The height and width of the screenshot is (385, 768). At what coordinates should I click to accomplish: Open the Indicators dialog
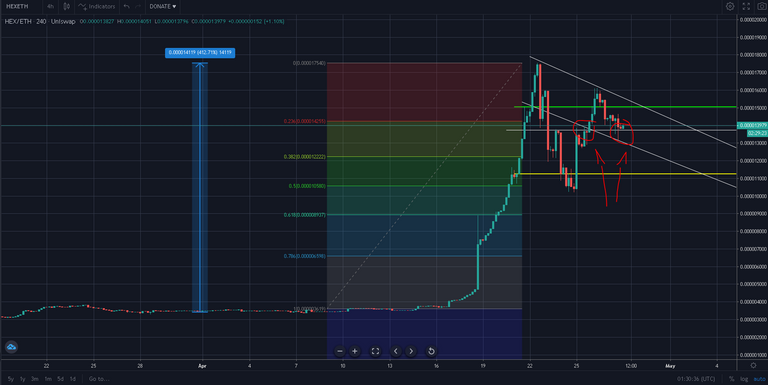tap(97, 6)
